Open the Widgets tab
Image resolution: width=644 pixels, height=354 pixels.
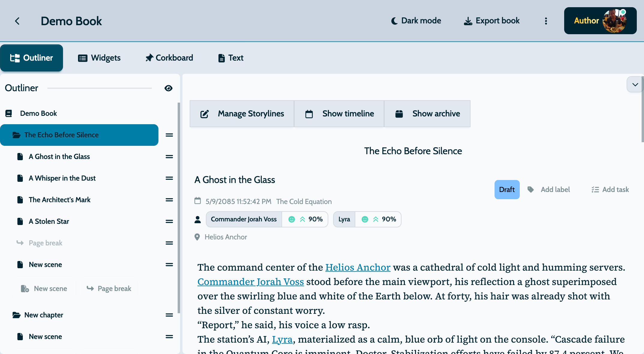[x=99, y=58]
